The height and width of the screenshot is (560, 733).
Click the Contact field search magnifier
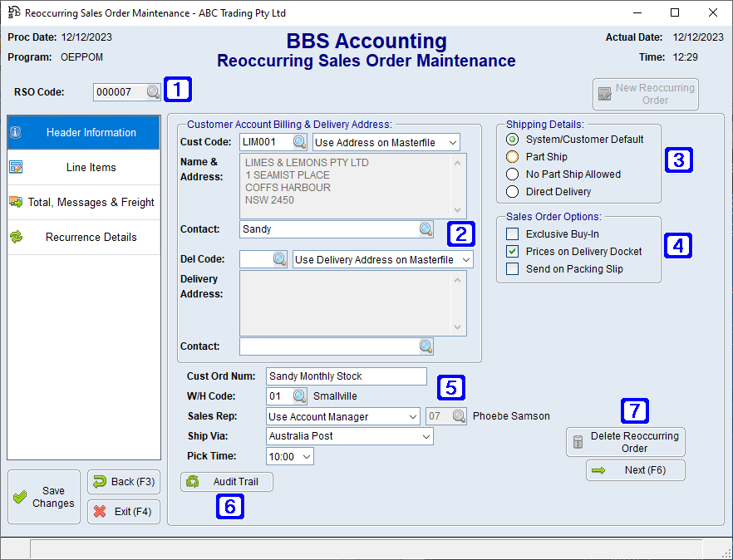coord(426,228)
